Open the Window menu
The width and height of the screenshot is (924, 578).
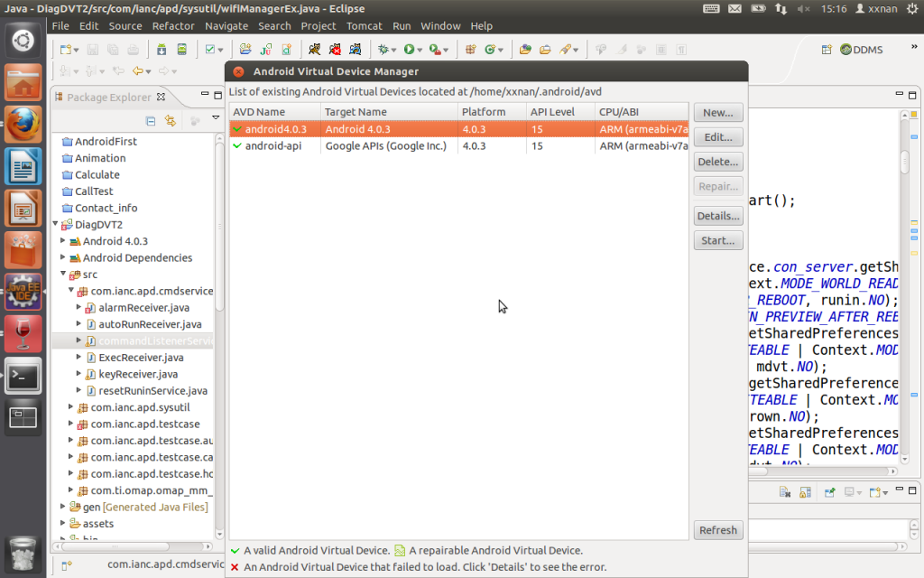coord(440,26)
